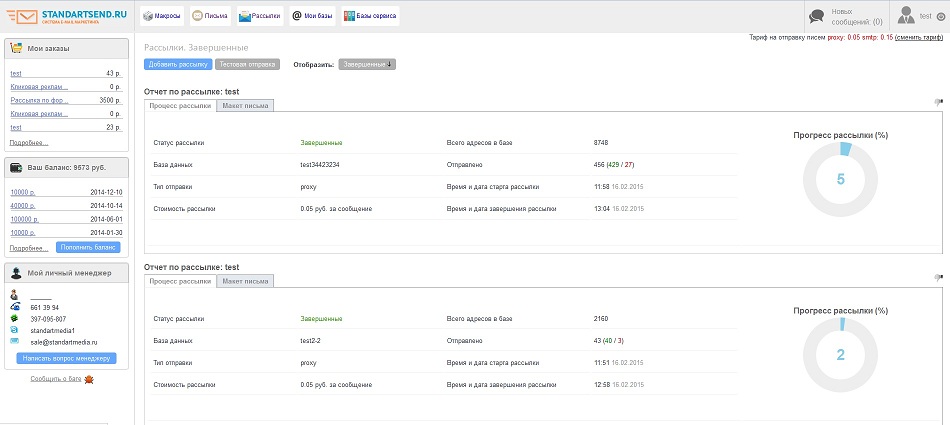Click Написать вопрос менеджеру button
Image resolution: width=950 pixels, height=425 pixels.
point(67,358)
